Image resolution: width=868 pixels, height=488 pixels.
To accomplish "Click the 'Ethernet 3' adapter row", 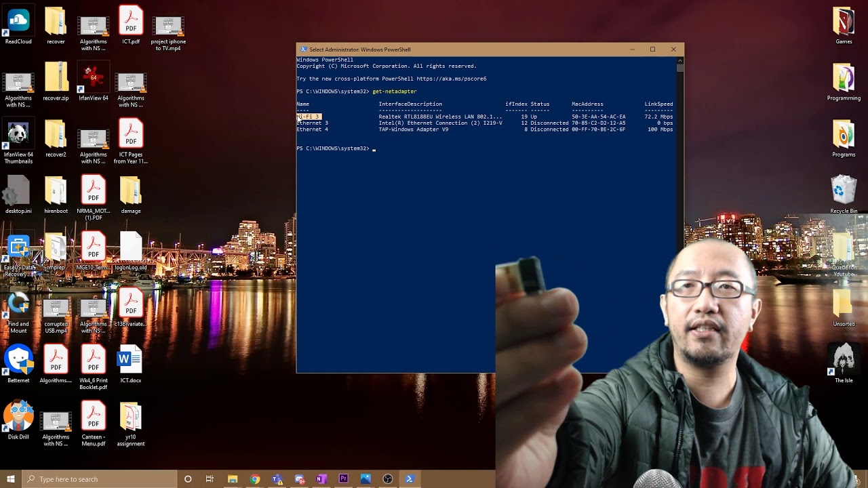I will click(x=485, y=123).
